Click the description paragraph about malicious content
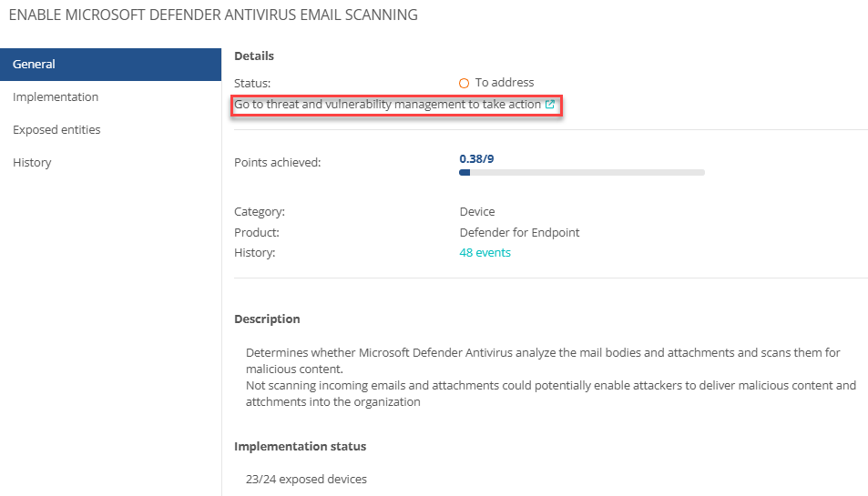Viewport: 868px width, 496px height. (551, 377)
